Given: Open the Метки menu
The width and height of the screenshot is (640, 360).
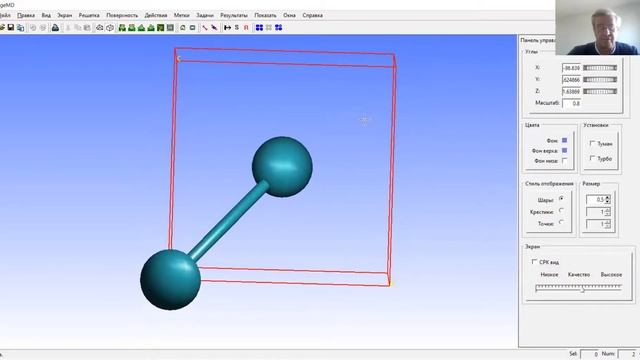Looking at the screenshot, I should pos(182,15).
